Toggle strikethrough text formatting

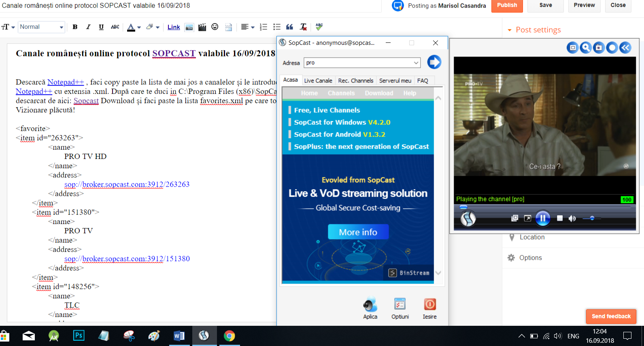115,27
